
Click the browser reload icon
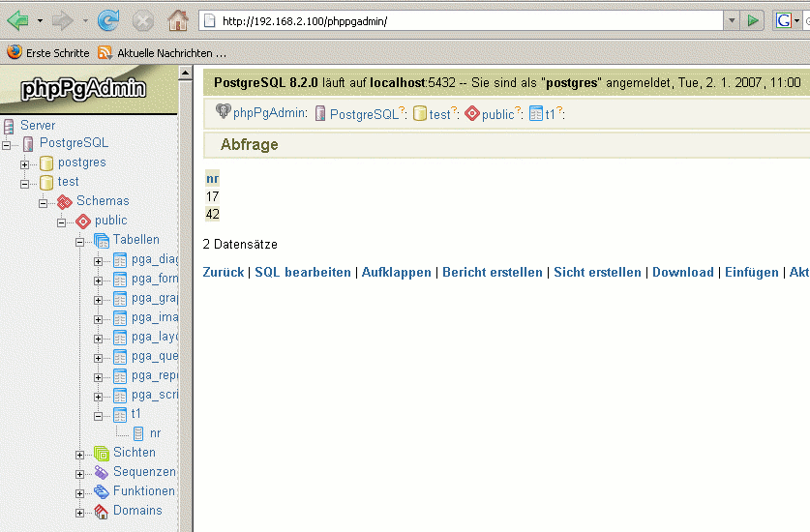pos(109,19)
